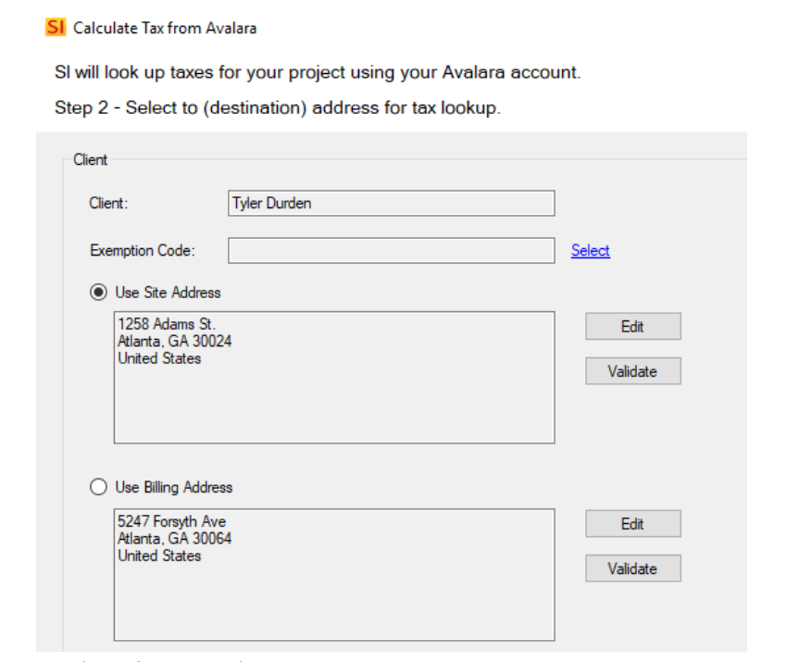This screenshot has width=812, height=662.
Task: Click inside the site address text box
Action: click(x=334, y=378)
